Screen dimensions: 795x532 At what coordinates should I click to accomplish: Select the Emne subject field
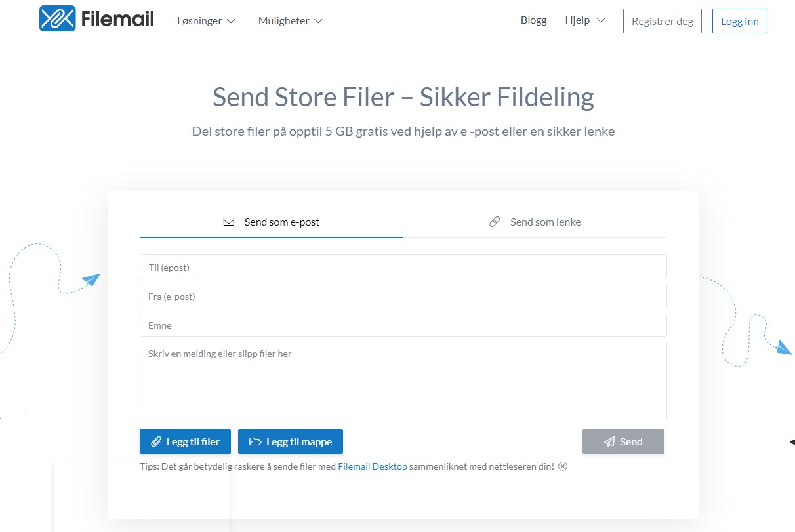(403, 325)
